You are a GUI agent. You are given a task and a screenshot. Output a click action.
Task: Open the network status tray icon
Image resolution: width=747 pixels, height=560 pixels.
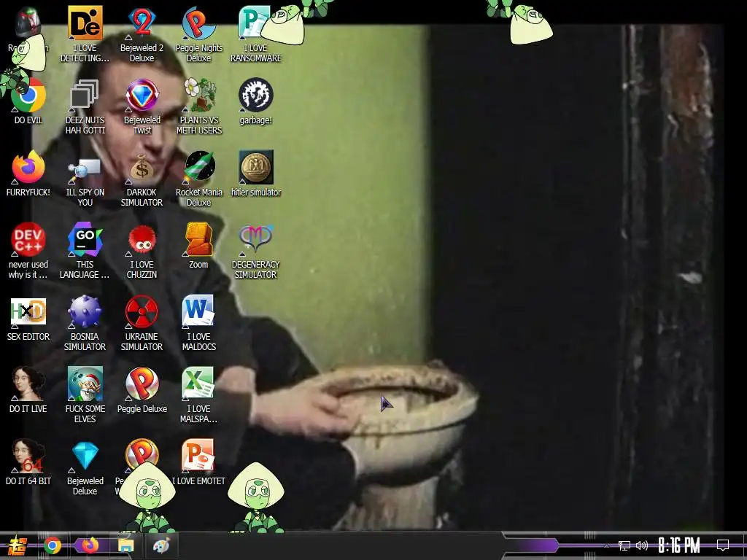pos(624,545)
